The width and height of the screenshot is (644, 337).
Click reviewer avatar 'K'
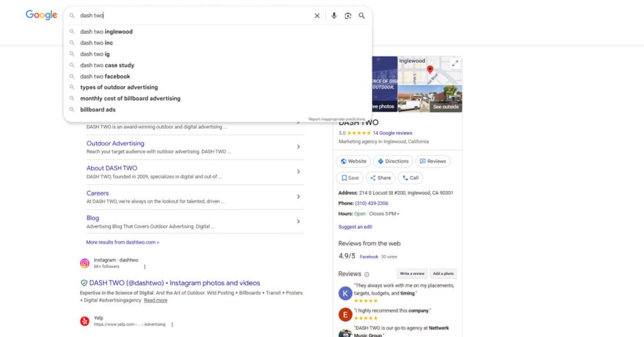(x=345, y=293)
